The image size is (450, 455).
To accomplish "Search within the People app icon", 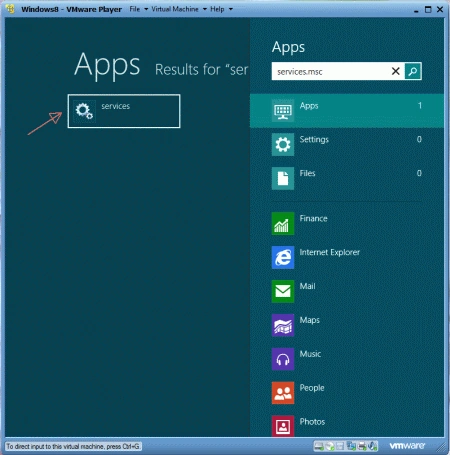I will click(283, 393).
